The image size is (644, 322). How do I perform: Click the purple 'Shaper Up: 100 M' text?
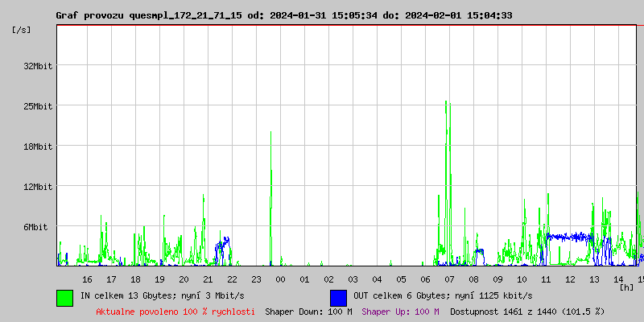(x=400, y=312)
